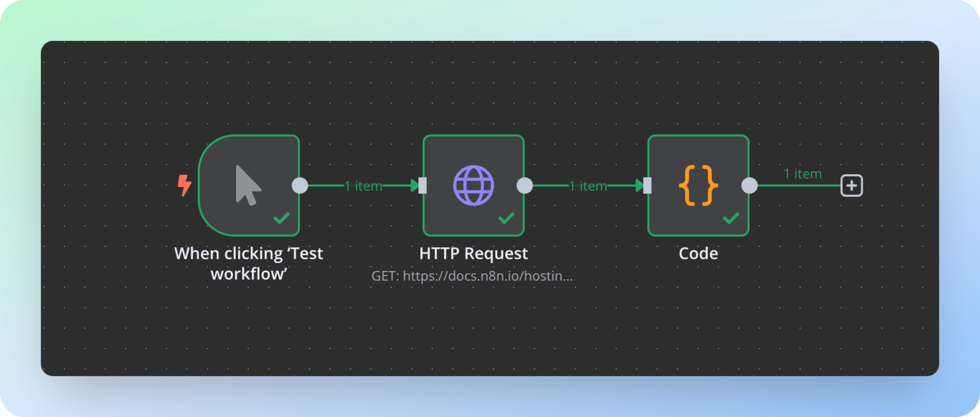The width and height of the screenshot is (980, 417).
Task: Click the 'HTTP Request' node title
Action: (x=473, y=254)
